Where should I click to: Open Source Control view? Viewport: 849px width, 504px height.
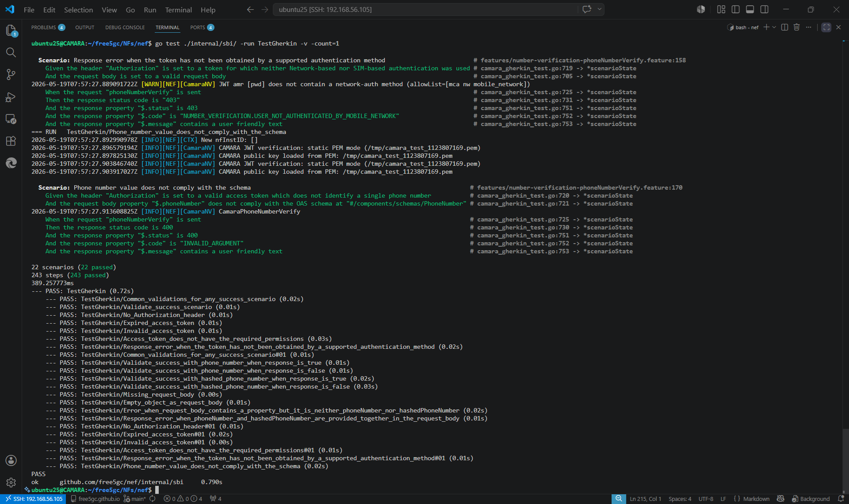click(x=11, y=75)
